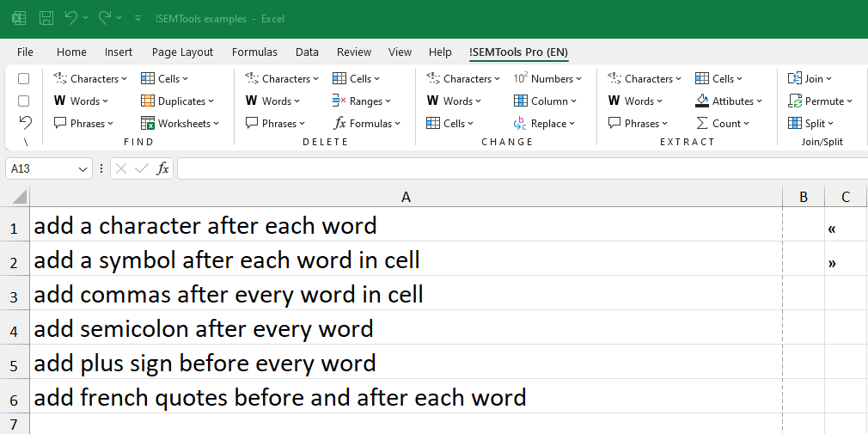Click the SEMTools undo arrow icon
This screenshot has height=434, width=868.
coord(25,122)
